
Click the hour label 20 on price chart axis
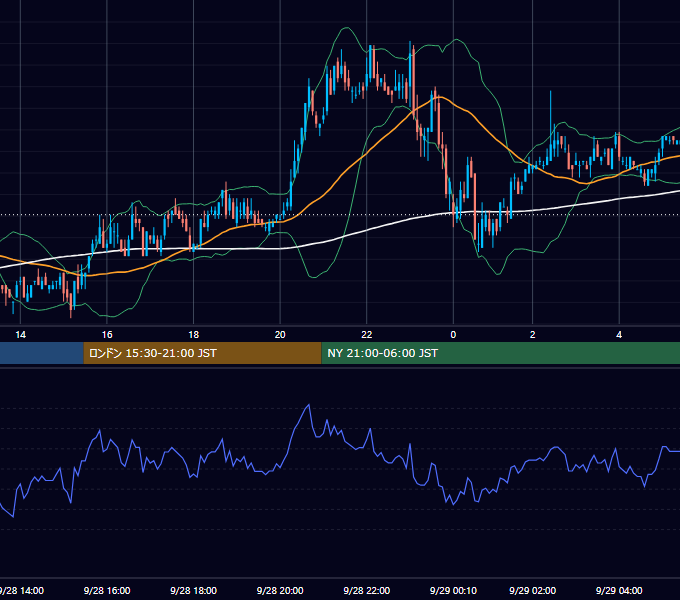(x=280, y=335)
